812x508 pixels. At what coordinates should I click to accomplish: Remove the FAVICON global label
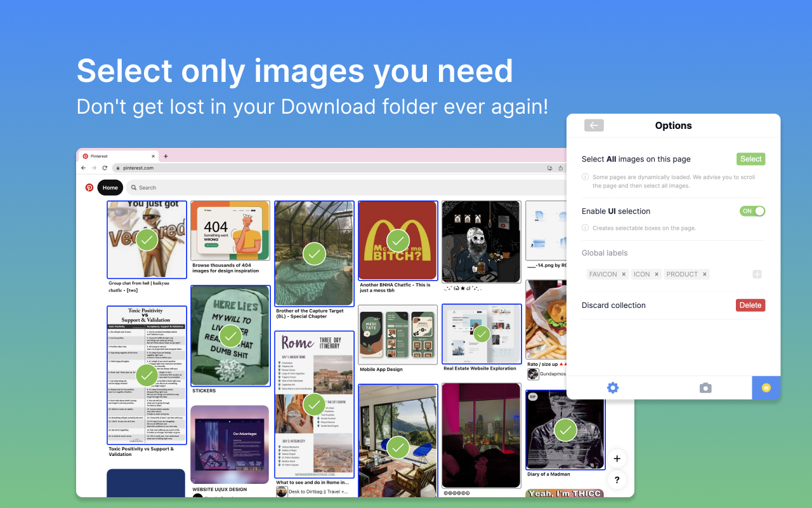tap(624, 274)
